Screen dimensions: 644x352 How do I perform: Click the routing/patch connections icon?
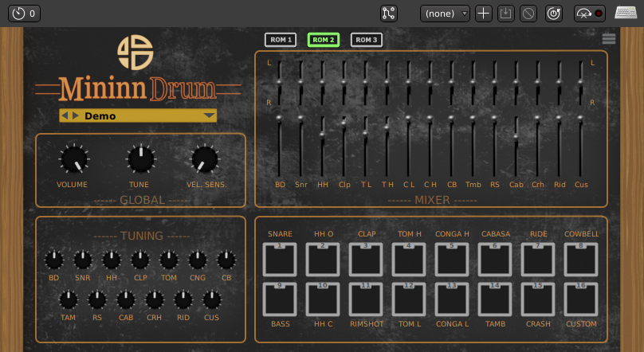click(389, 14)
